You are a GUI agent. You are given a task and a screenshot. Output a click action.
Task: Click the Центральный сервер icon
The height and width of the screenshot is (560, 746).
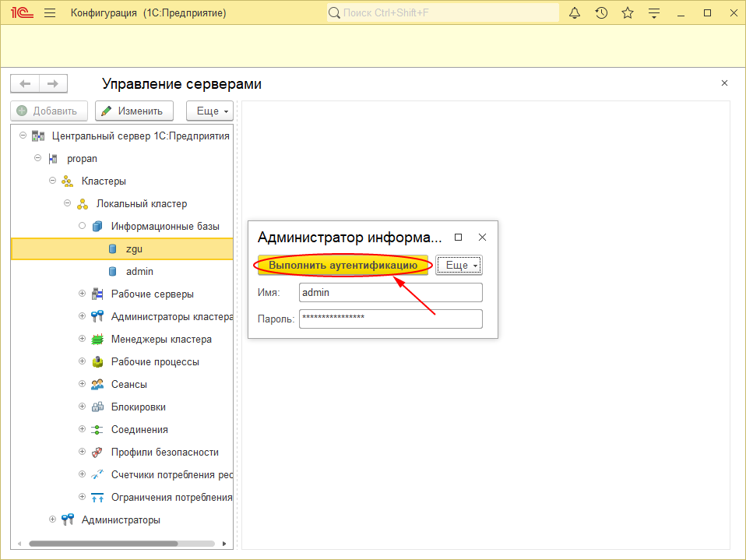coord(38,136)
